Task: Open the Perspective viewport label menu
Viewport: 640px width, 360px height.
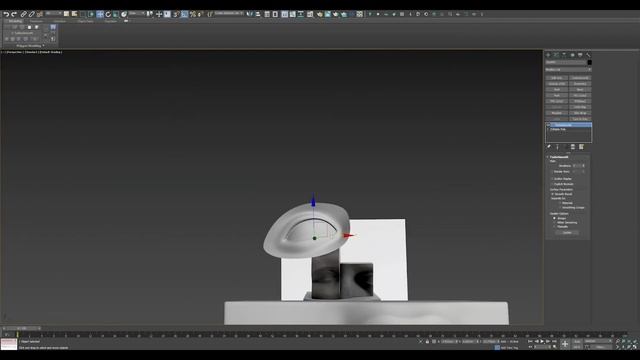Action: (15, 52)
